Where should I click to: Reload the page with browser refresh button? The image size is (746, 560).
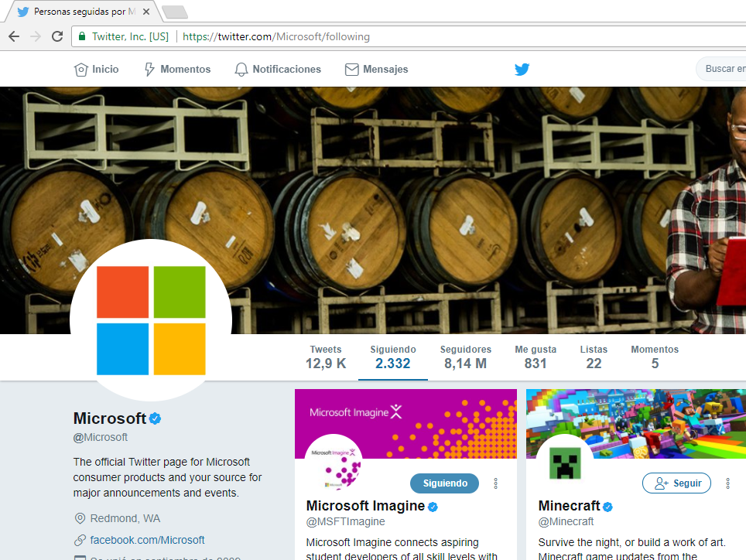(x=57, y=36)
